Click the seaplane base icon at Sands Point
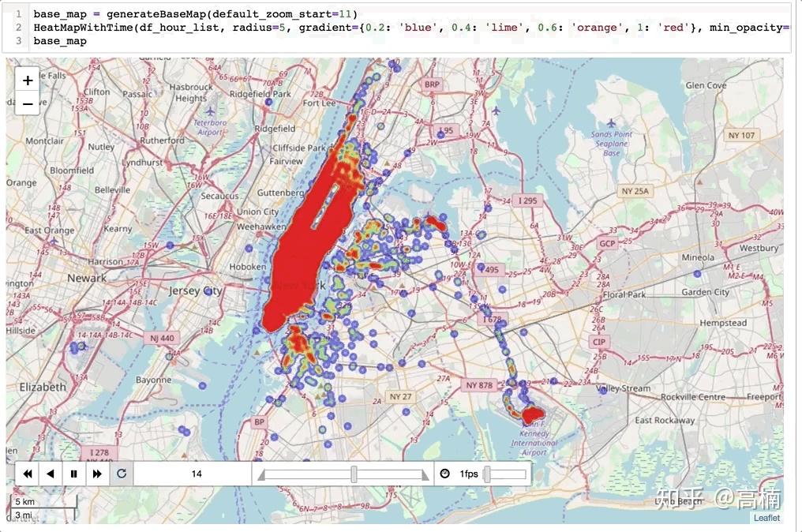Image resolution: width=802 pixels, height=532 pixels. (611, 123)
